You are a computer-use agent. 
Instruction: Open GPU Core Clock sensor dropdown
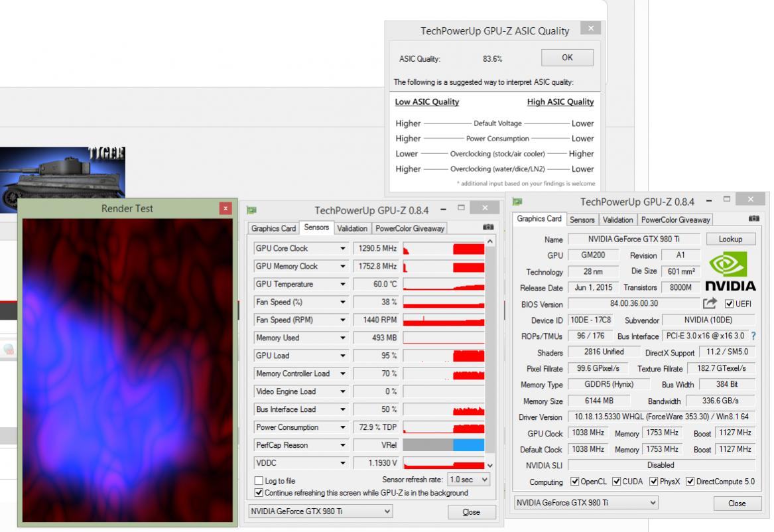343,248
